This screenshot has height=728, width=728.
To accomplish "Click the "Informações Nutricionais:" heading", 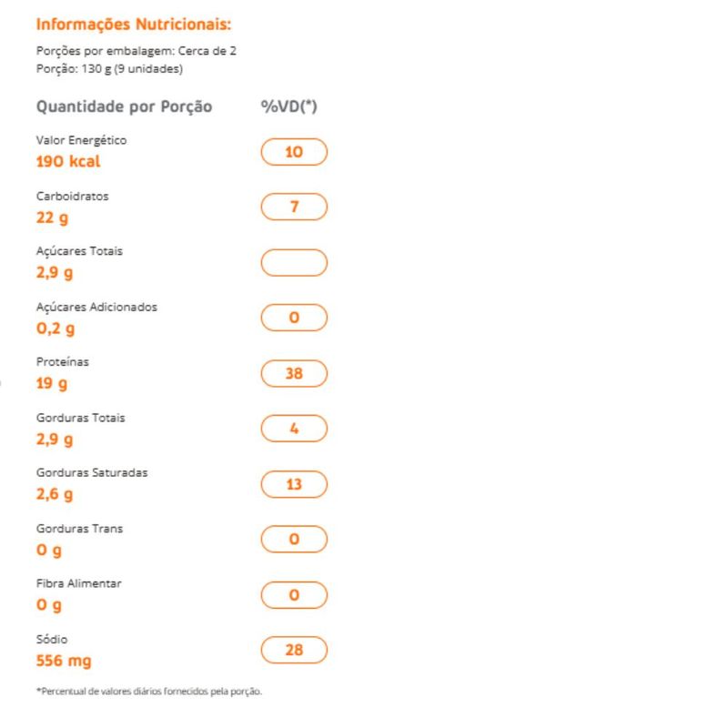I will coord(134,24).
